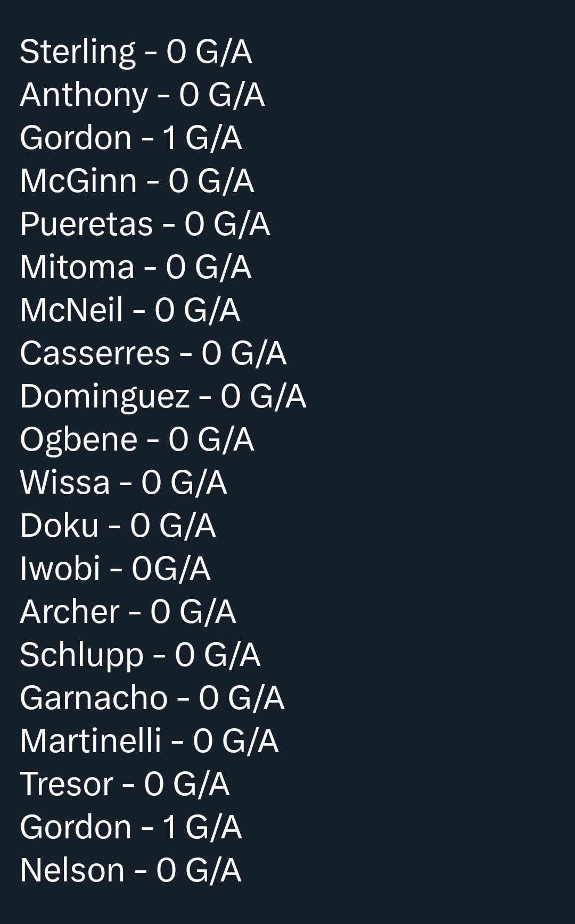Select the Archer - 0 G/A text
This screenshot has width=575, height=924.
[128, 612]
